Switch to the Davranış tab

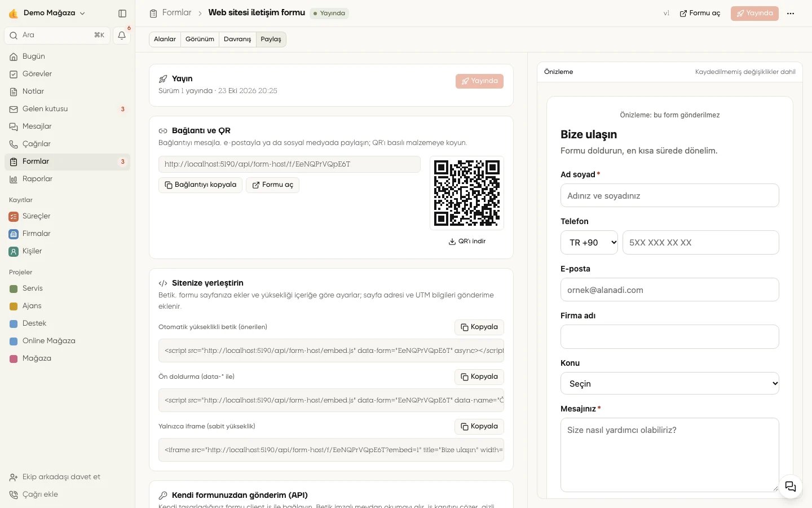(x=237, y=40)
